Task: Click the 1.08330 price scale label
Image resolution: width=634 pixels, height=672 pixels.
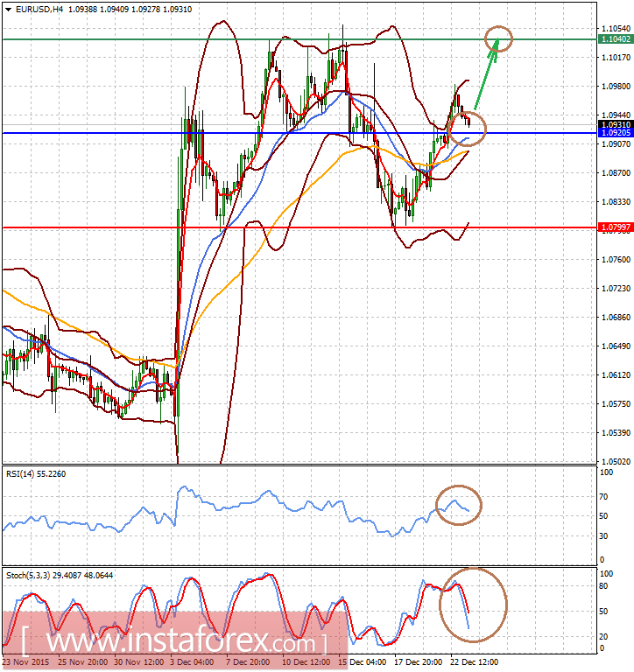Action: click(x=616, y=202)
